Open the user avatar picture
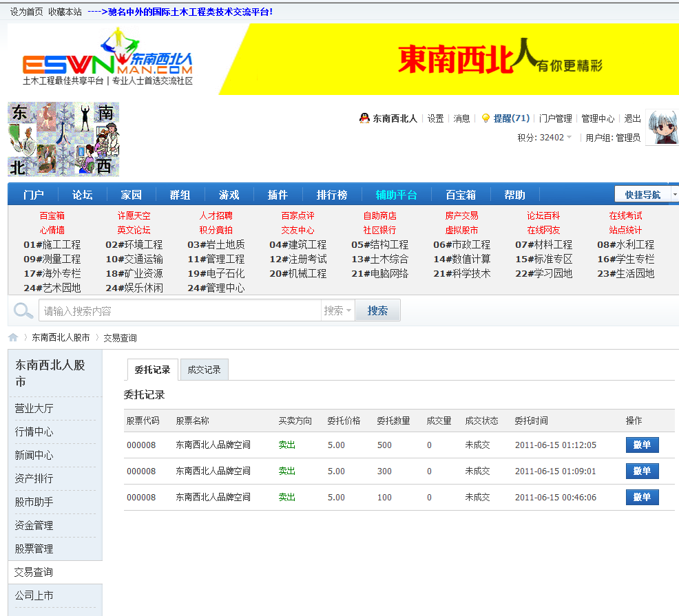Image resolution: width=679 pixels, height=616 pixels. point(662,127)
